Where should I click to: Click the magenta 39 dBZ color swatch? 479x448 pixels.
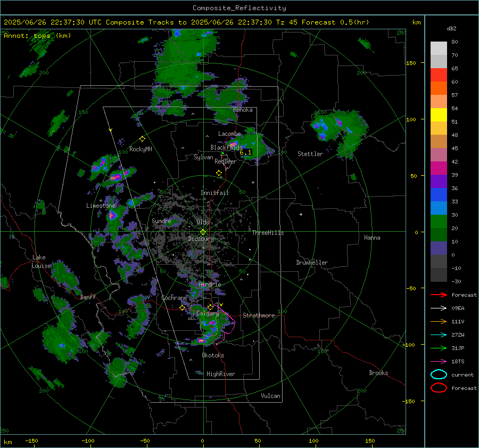[x=439, y=168]
